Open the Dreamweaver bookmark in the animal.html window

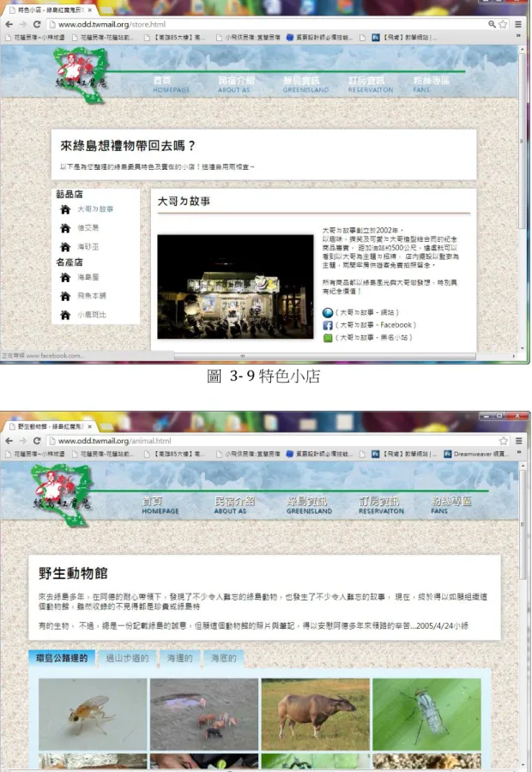coord(477,454)
